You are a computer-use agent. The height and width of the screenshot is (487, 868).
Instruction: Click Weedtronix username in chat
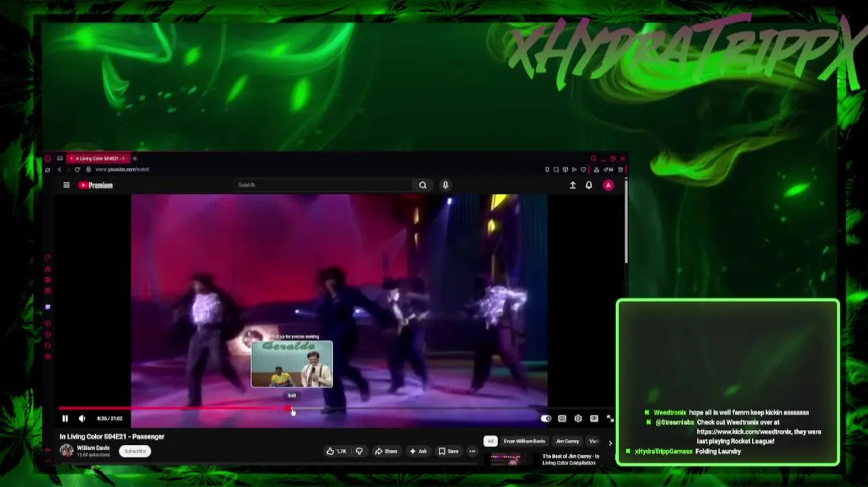(670, 413)
